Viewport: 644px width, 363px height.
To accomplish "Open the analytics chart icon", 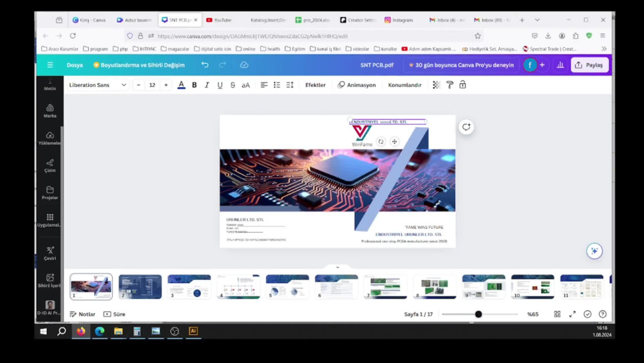I will [560, 65].
